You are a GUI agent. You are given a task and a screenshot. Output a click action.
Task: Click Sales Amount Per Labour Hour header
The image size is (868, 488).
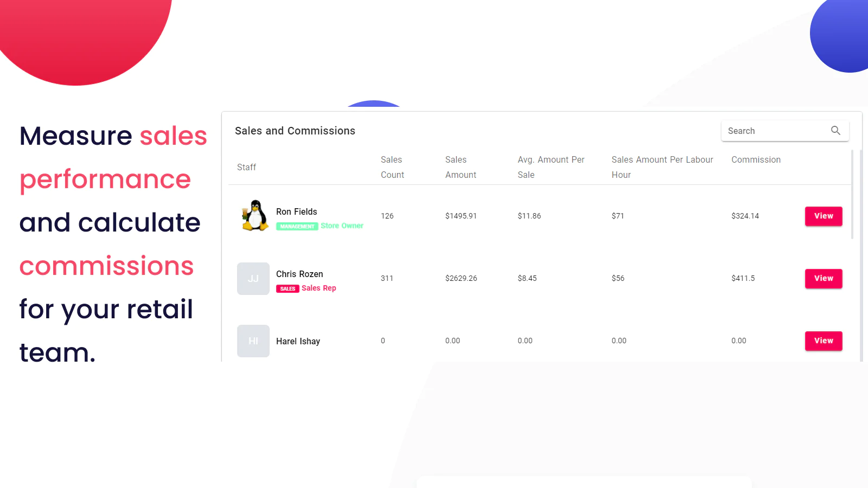pos(662,167)
